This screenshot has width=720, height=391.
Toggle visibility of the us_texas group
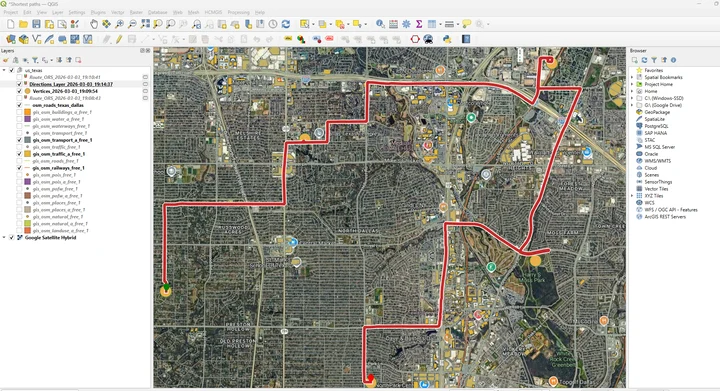(x=12, y=70)
